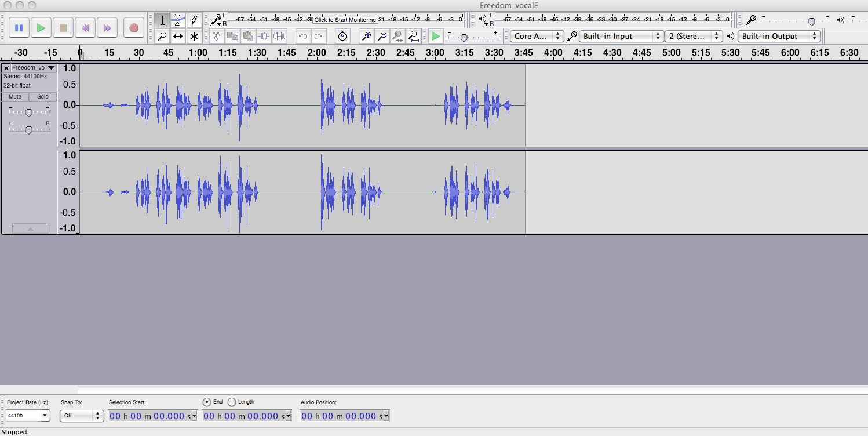Select the Envelope tool
This screenshot has height=436, width=868.
coord(178,20)
